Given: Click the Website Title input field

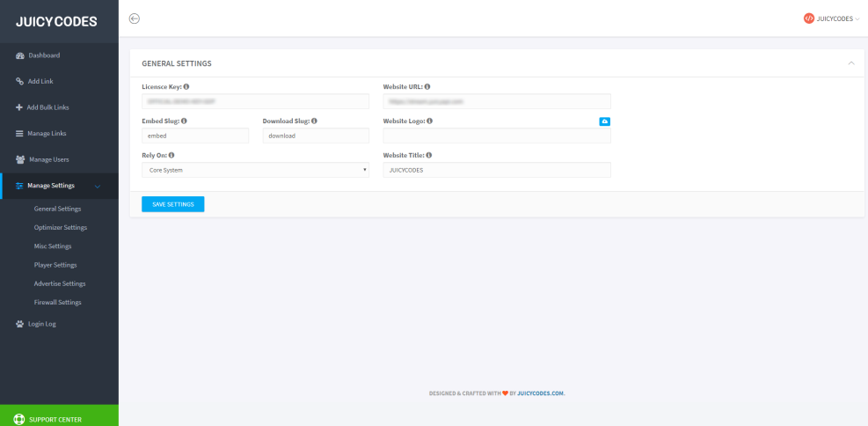Looking at the screenshot, I should point(497,170).
